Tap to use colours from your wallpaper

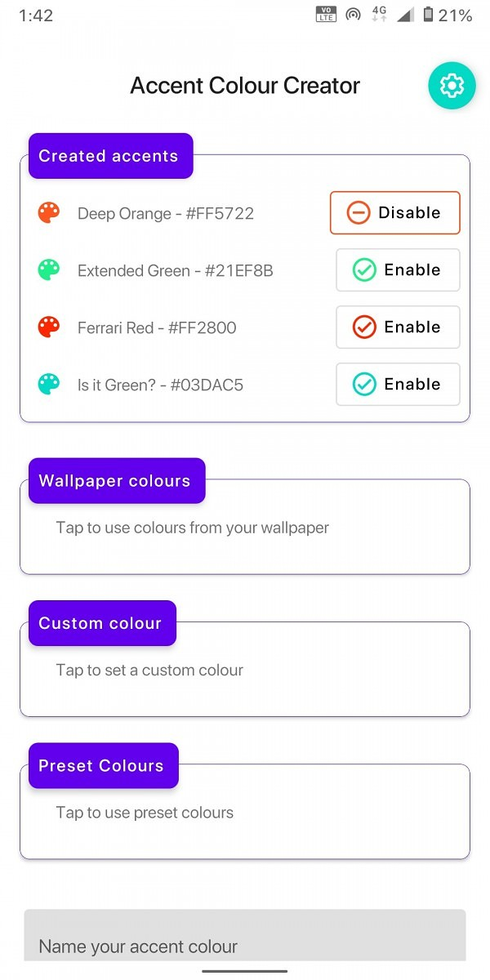193,528
